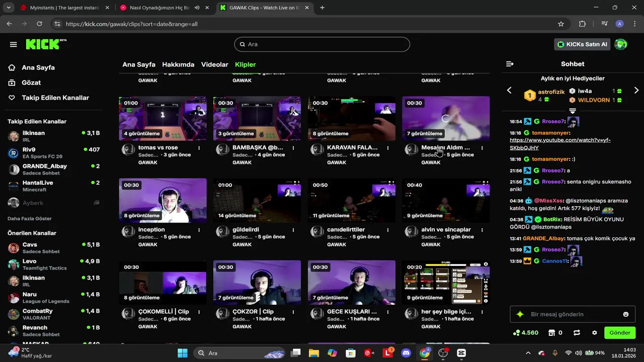Switch to the Ana Sayfa channel tab
This screenshot has height=362, width=644.
coord(139,64)
